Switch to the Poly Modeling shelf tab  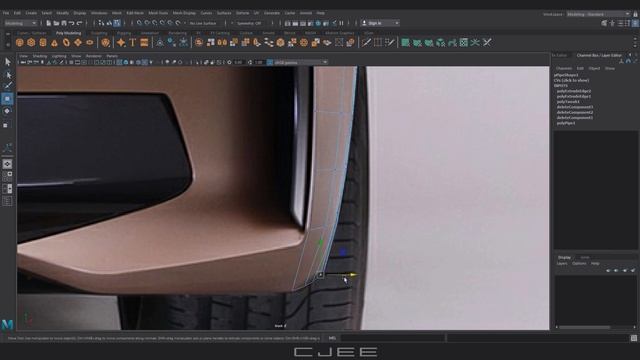pos(68,33)
